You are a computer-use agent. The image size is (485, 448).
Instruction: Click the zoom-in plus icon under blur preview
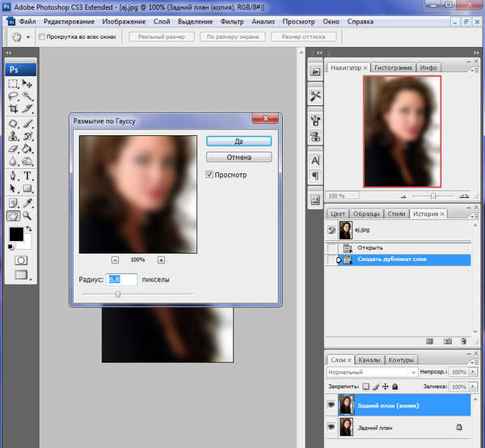pos(161,260)
